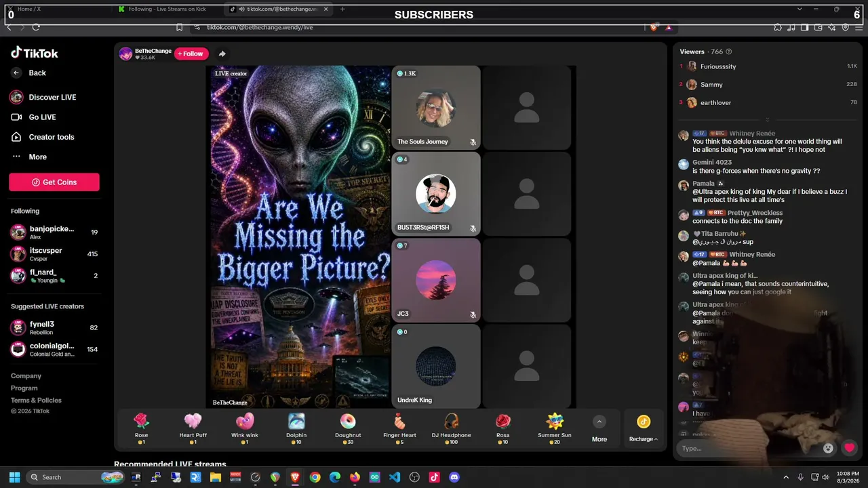Go back using the Back arrow

click(x=16, y=73)
